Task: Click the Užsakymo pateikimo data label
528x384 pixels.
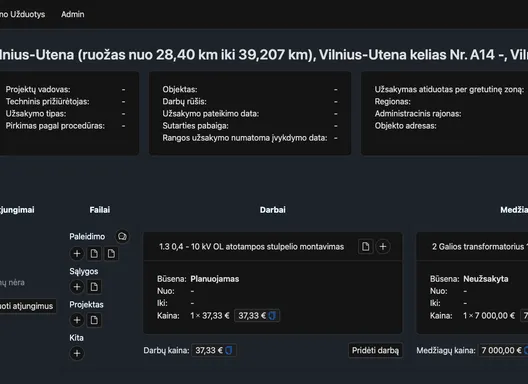Action: pyautogui.click(x=210, y=114)
